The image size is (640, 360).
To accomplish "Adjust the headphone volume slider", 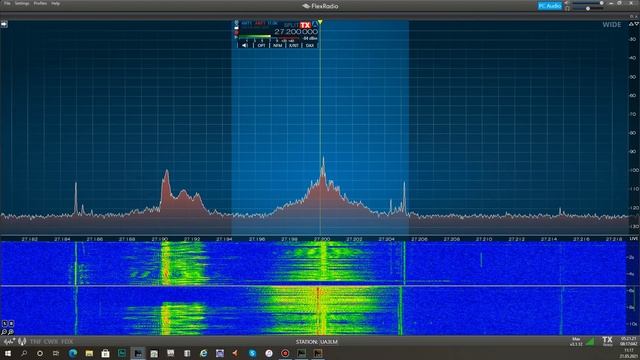I will [x=588, y=8].
